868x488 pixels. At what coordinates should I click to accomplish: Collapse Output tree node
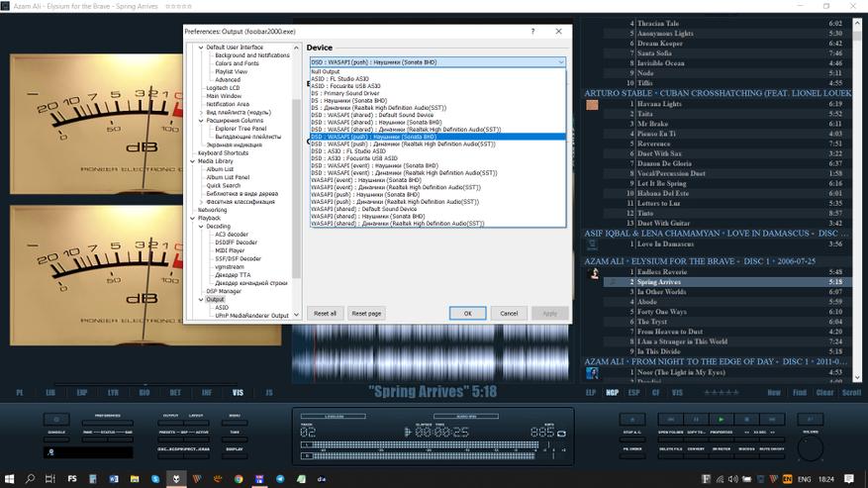point(201,299)
